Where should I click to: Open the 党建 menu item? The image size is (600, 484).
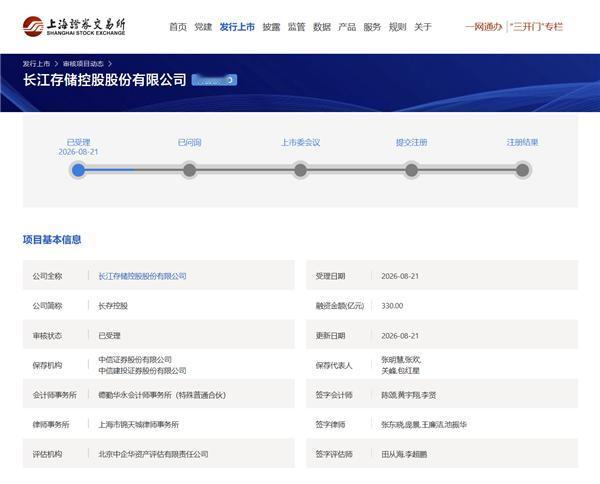(x=203, y=27)
